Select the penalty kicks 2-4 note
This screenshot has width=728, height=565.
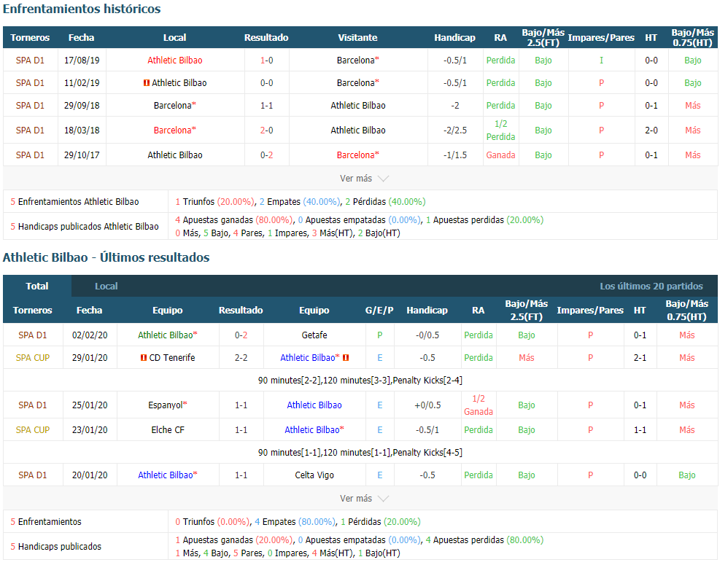tap(427, 381)
